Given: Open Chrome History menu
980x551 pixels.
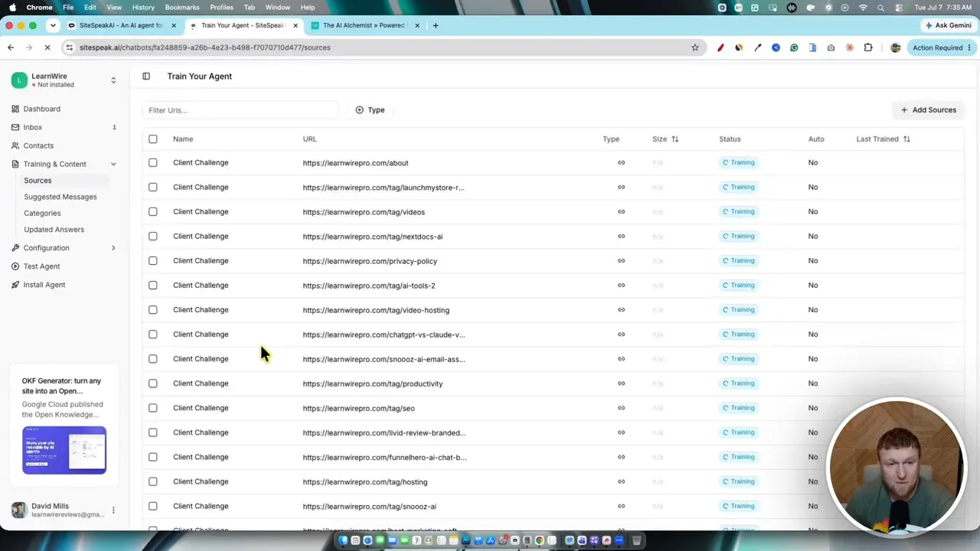Looking at the screenshot, I should point(143,8).
